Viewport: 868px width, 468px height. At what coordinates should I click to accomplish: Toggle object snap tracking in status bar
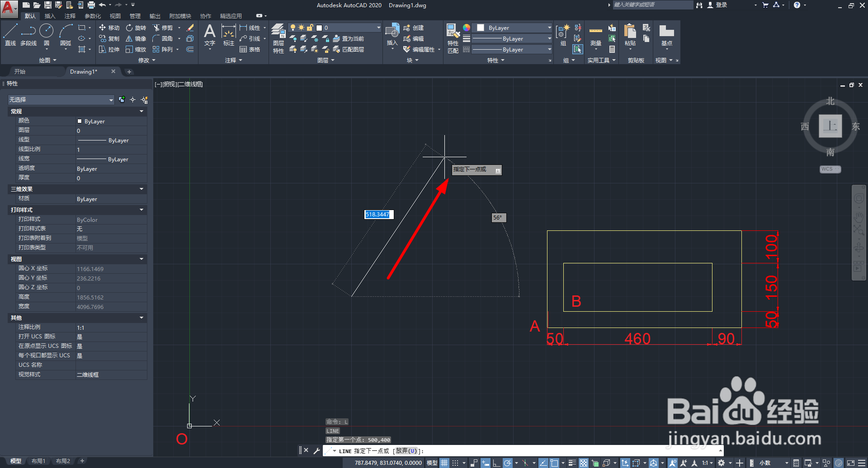point(543,463)
